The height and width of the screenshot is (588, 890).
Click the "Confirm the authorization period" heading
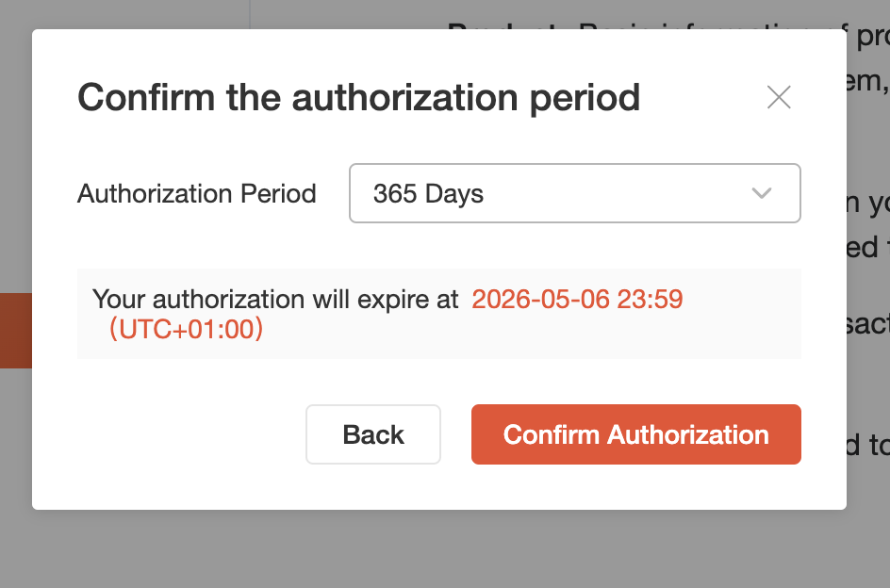pyautogui.click(x=358, y=97)
